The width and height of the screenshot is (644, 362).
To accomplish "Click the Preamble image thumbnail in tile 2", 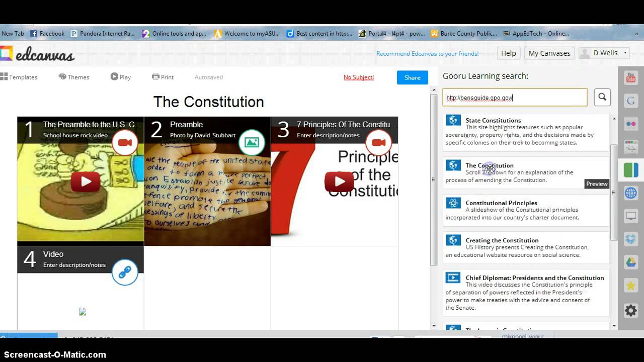I will coord(207,194).
